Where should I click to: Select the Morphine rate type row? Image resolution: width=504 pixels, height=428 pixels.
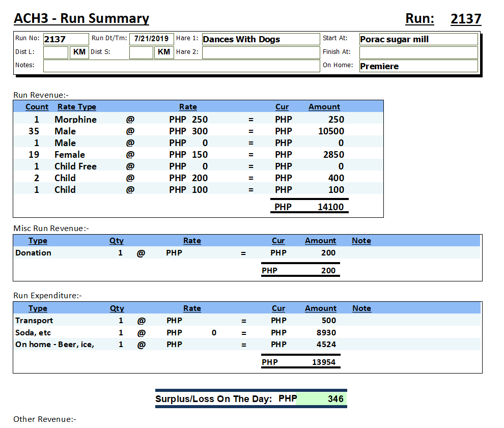click(x=75, y=120)
